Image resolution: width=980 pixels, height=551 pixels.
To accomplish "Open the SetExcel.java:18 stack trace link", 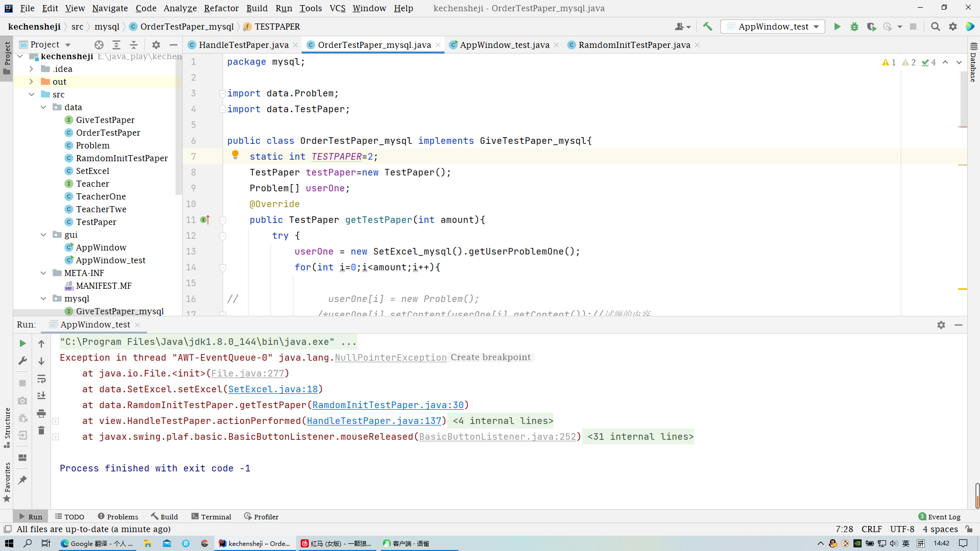I will point(273,389).
